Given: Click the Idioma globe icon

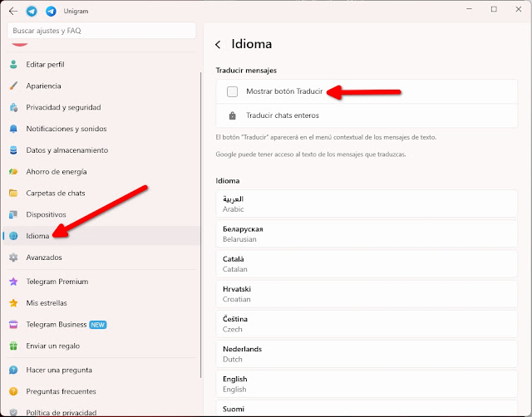Looking at the screenshot, I should pos(13,236).
